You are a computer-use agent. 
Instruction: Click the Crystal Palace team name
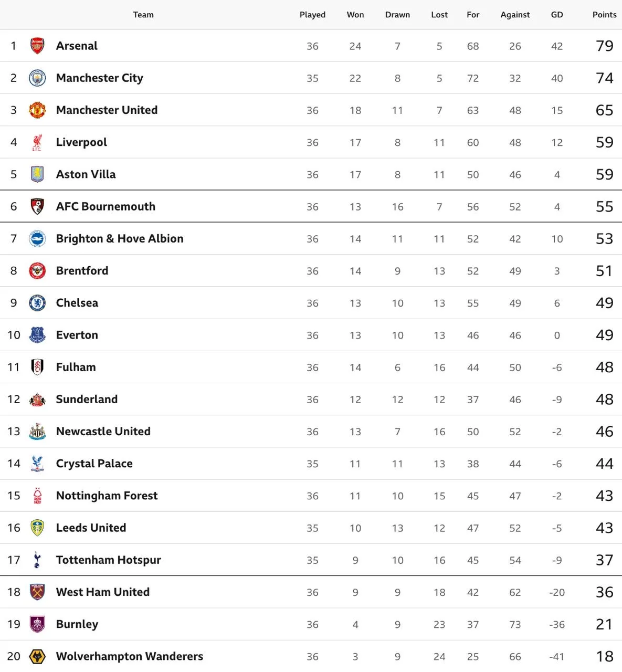point(94,464)
